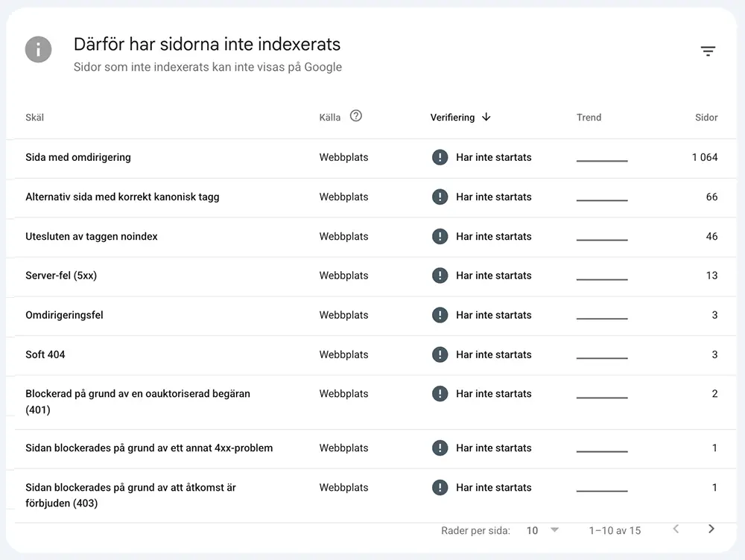Go to previous page with left chevron

tap(676, 529)
